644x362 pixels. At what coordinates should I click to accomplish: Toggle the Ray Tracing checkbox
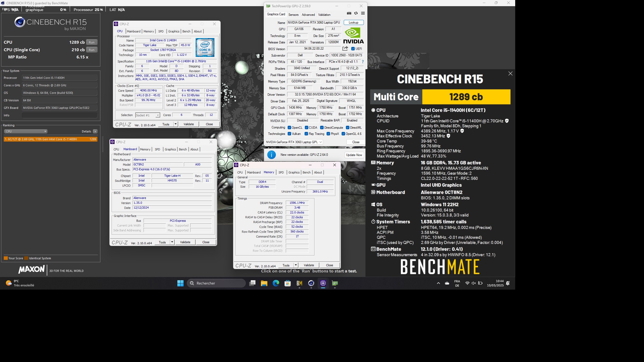(x=306, y=134)
